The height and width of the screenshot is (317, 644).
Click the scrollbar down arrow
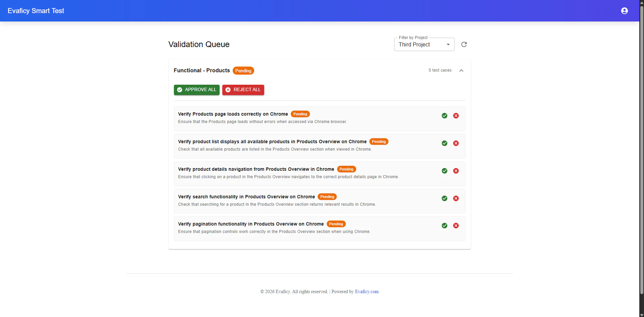click(642, 315)
